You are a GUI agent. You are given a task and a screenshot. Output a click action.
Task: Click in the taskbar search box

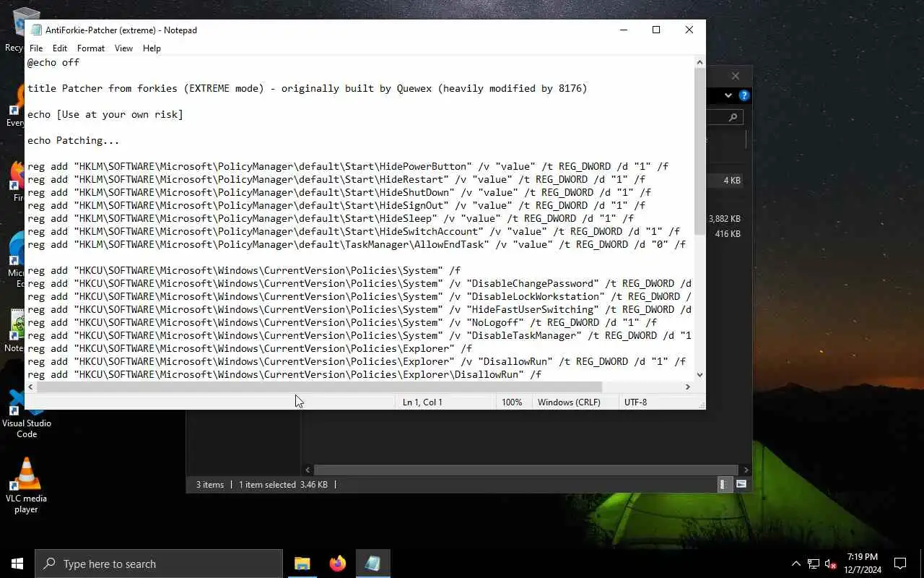pyautogui.click(x=158, y=564)
